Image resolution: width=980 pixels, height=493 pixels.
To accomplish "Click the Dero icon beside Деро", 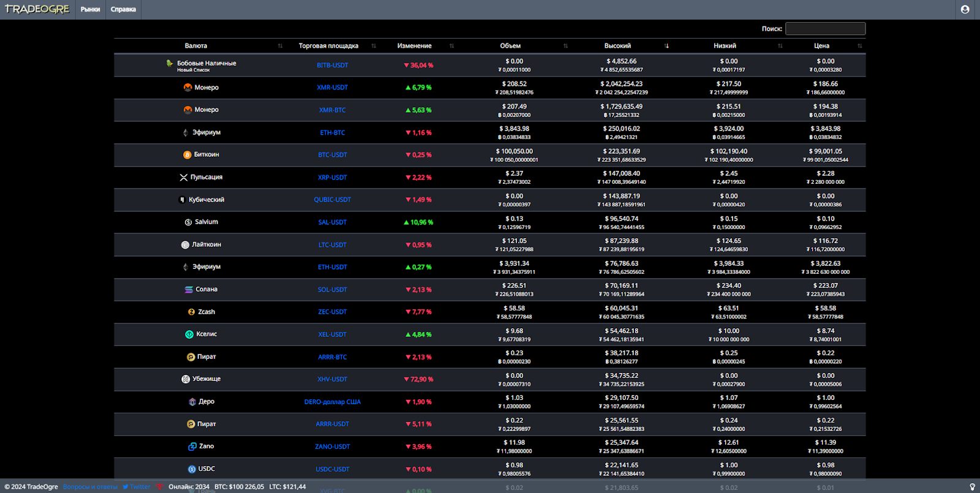I will pos(192,402).
